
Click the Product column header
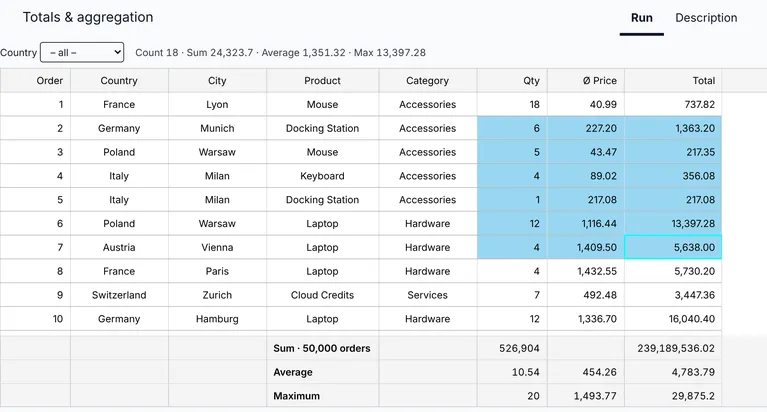323,81
